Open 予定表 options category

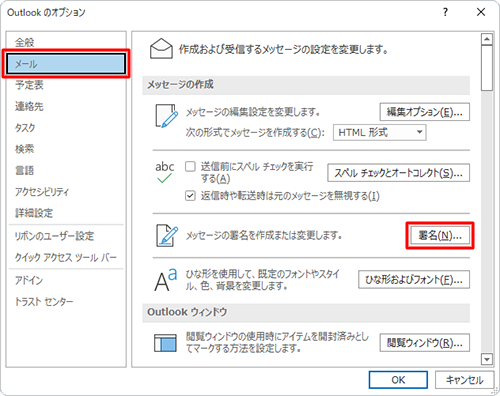pyautogui.click(x=66, y=85)
